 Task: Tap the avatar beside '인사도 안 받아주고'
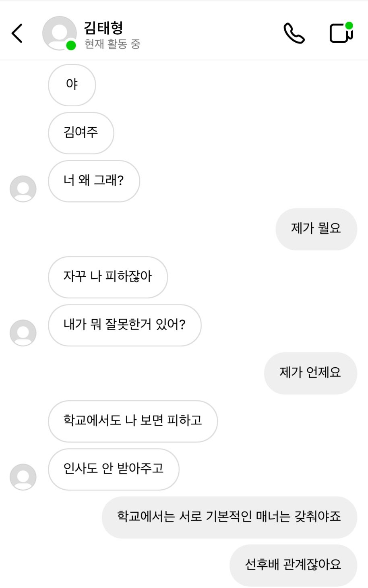23,477
